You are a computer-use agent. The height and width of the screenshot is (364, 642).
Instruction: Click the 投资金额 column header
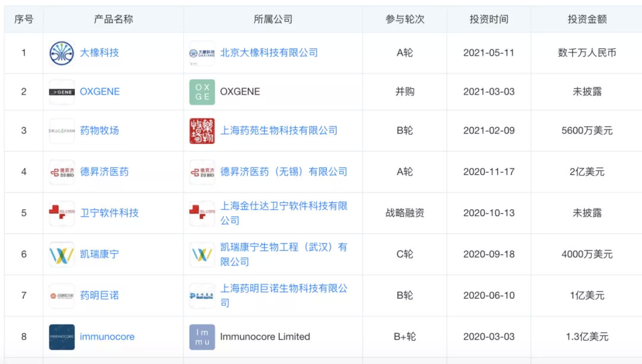click(x=587, y=19)
